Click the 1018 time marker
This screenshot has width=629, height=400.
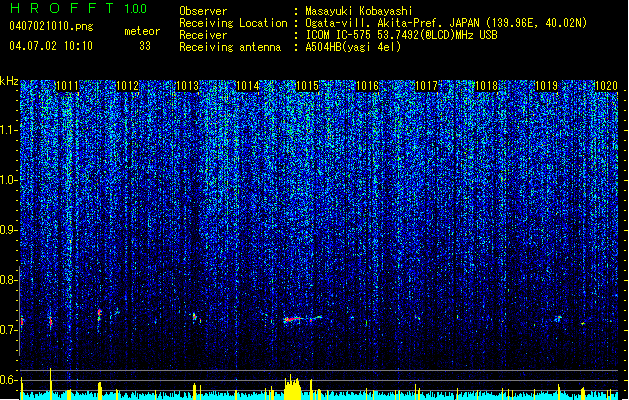(486, 86)
